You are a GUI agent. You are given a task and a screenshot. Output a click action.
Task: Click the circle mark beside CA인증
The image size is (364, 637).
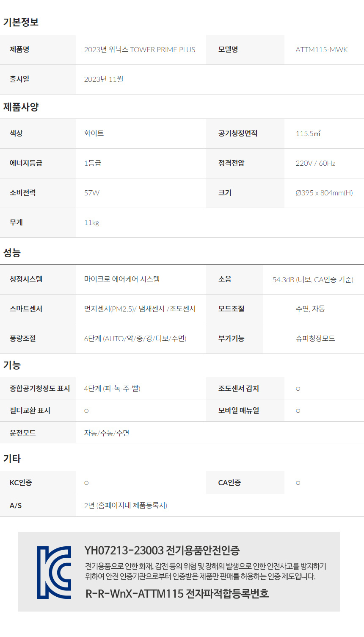(x=298, y=483)
